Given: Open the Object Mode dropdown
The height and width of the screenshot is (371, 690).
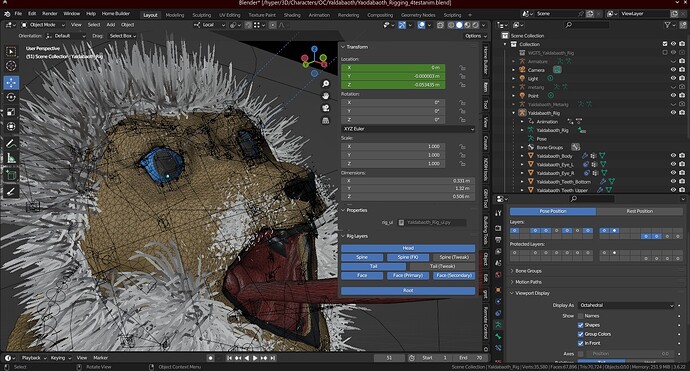Looking at the screenshot, I should coord(43,25).
